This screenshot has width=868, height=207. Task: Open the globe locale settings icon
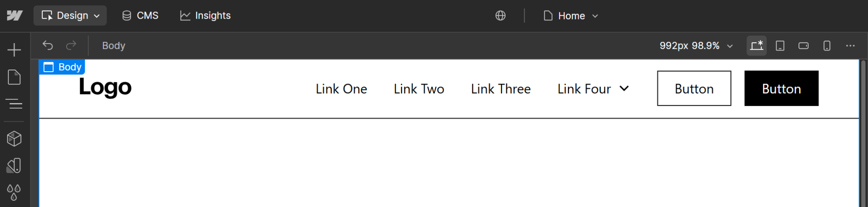(x=501, y=16)
